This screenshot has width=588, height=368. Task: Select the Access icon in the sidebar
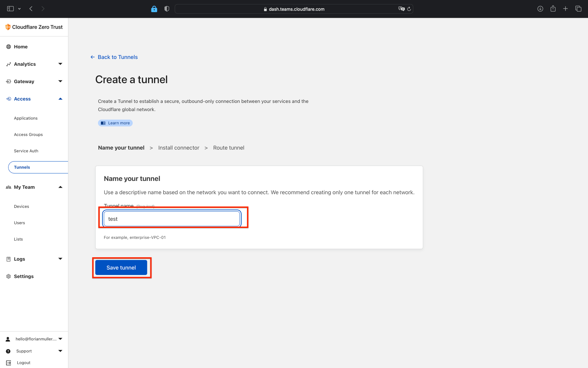click(x=9, y=99)
